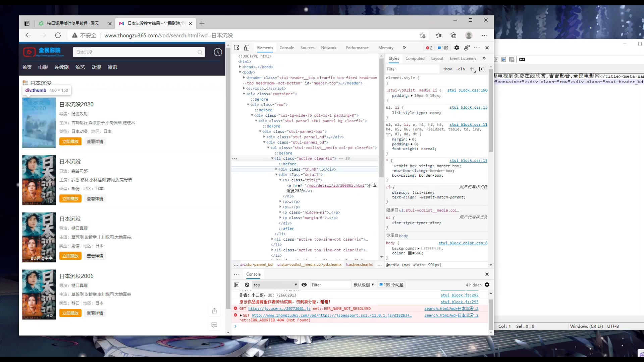Click the site search input field
This screenshot has width=644, height=362.
click(134, 52)
